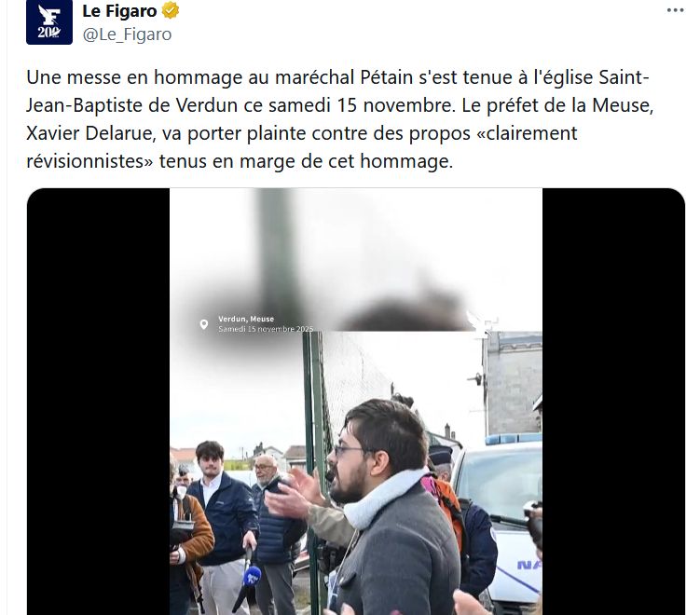The width and height of the screenshot is (700, 615).
Task: Click the blue microphone in the video
Action: click(x=252, y=576)
